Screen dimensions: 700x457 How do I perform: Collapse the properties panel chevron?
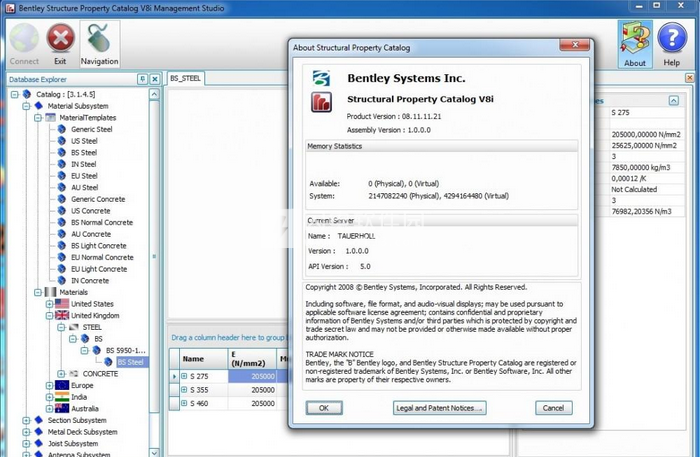coord(674,100)
